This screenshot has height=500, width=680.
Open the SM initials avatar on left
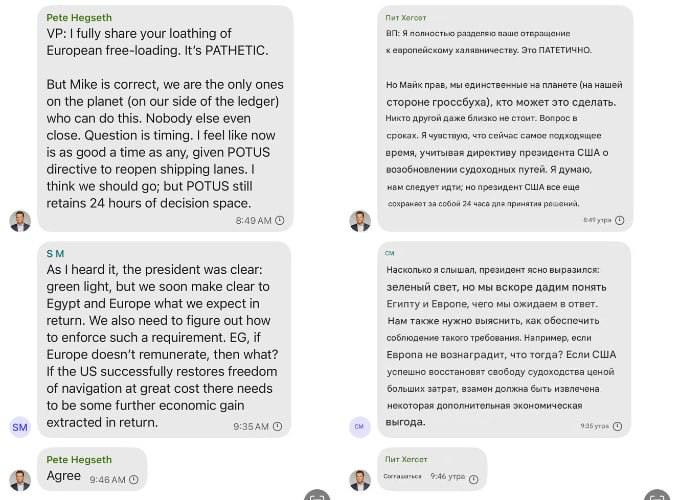pos(20,427)
